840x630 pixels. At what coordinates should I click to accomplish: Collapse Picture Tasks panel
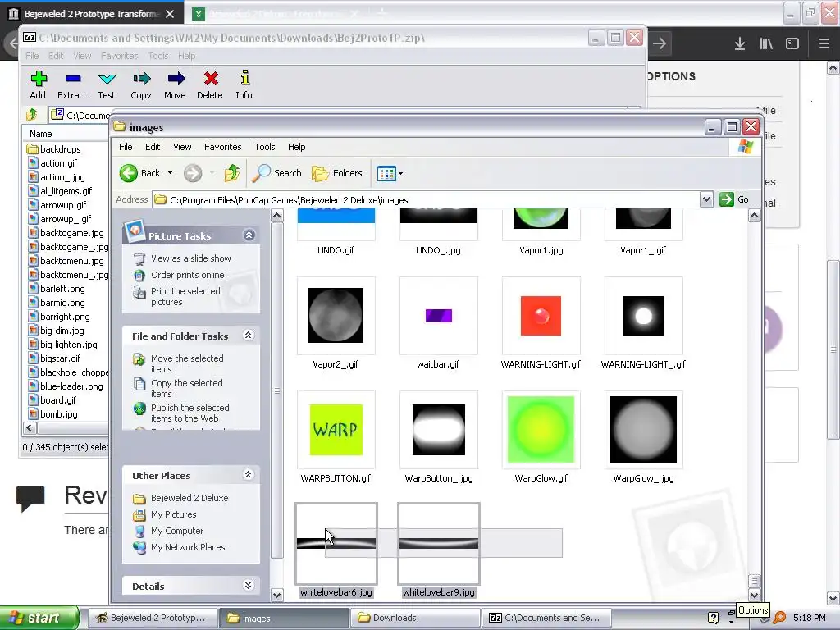[249, 235]
